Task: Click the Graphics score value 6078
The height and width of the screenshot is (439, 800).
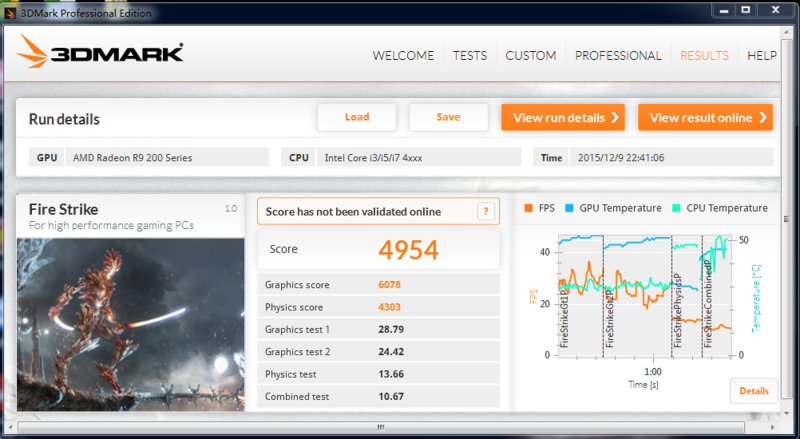Action: coord(389,285)
